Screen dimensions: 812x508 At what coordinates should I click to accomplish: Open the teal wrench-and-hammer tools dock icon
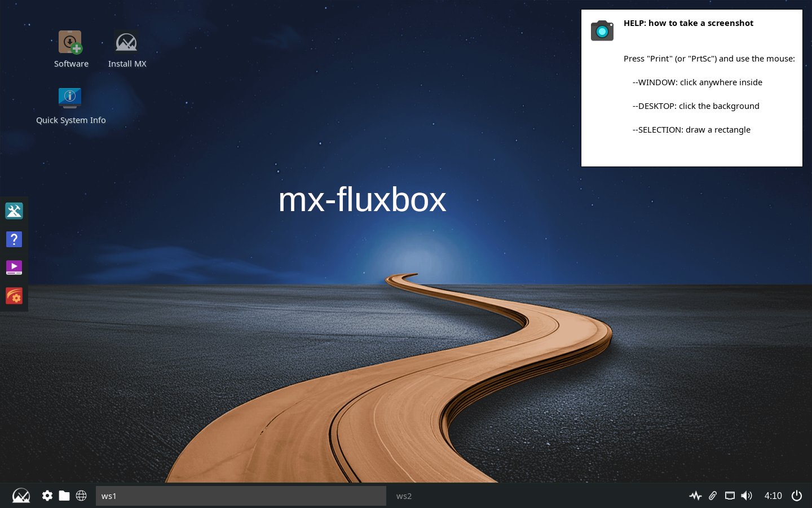(x=14, y=211)
